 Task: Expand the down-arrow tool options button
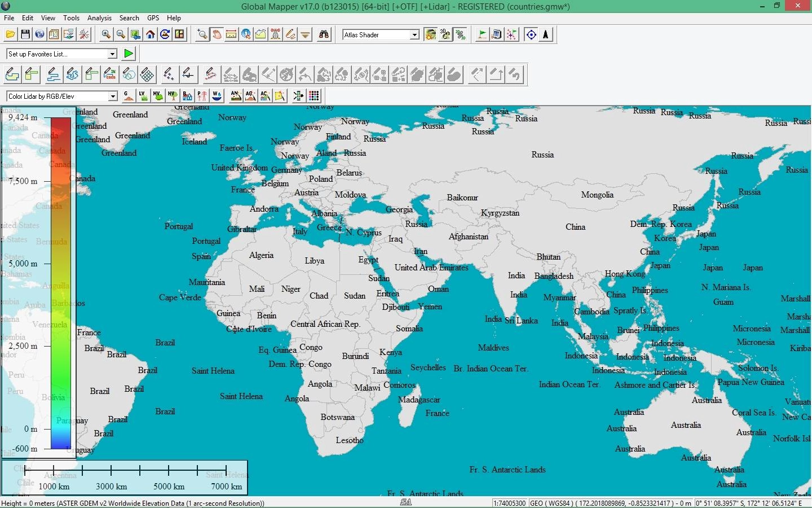(304, 34)
